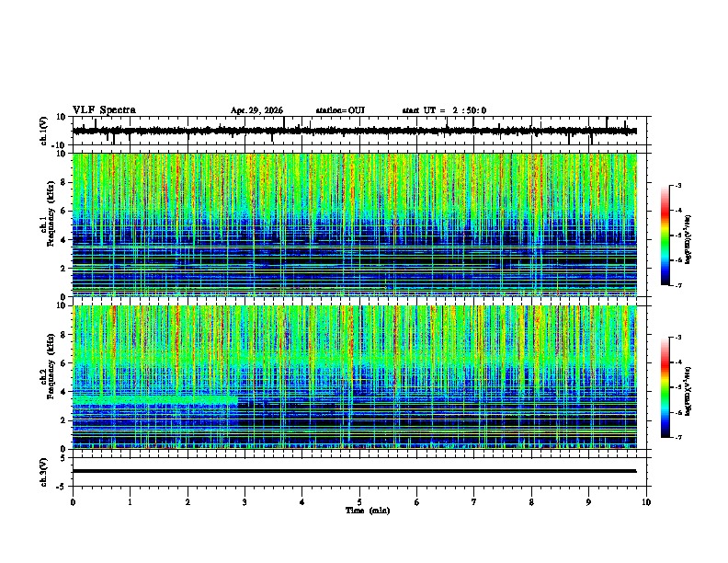Click the VLF Spectra title text
The image size is (728, 563).
coord(104,110)
